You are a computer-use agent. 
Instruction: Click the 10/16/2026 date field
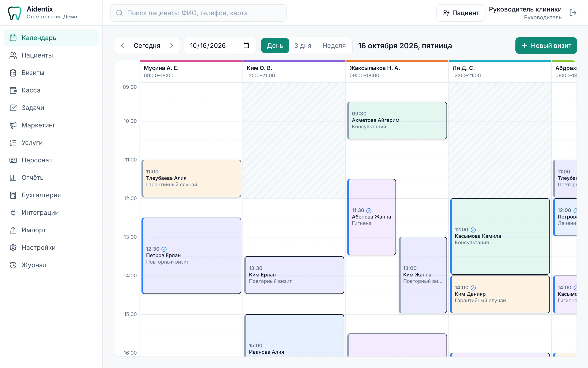tap(220, 46)
